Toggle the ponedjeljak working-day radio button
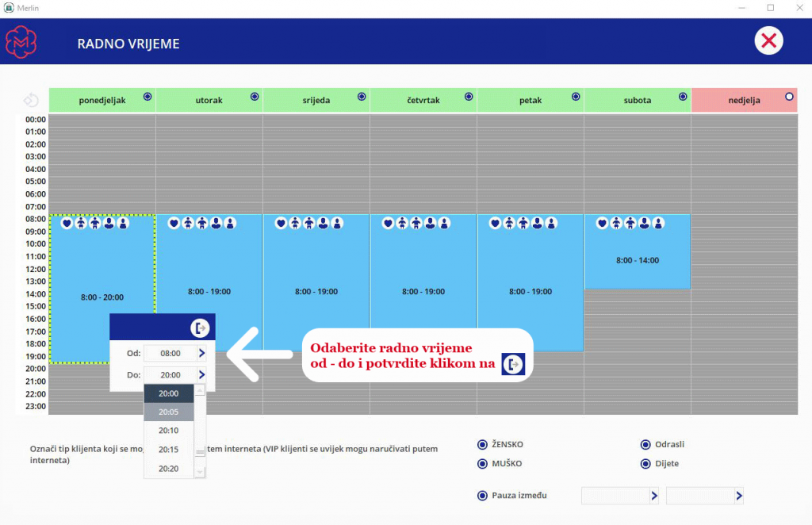The height and width of the screenshot is (525, 812). [147, 97]
